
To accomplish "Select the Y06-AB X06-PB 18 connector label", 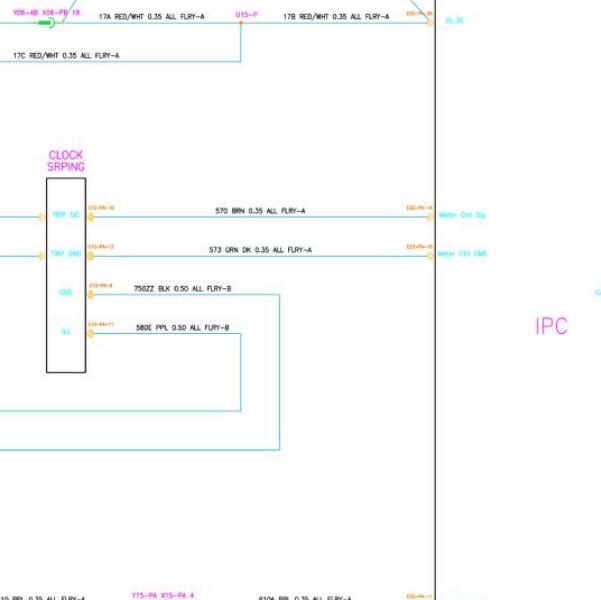I will coord(46,13).
